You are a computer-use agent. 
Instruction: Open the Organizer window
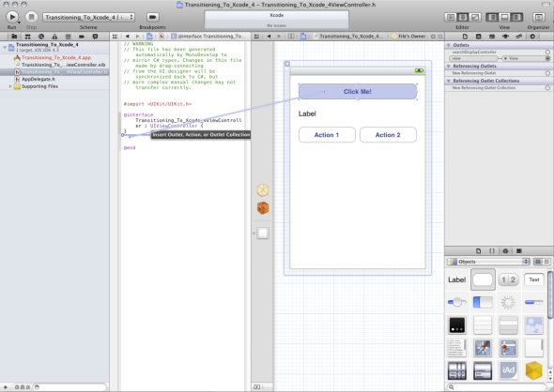point(538,17)
